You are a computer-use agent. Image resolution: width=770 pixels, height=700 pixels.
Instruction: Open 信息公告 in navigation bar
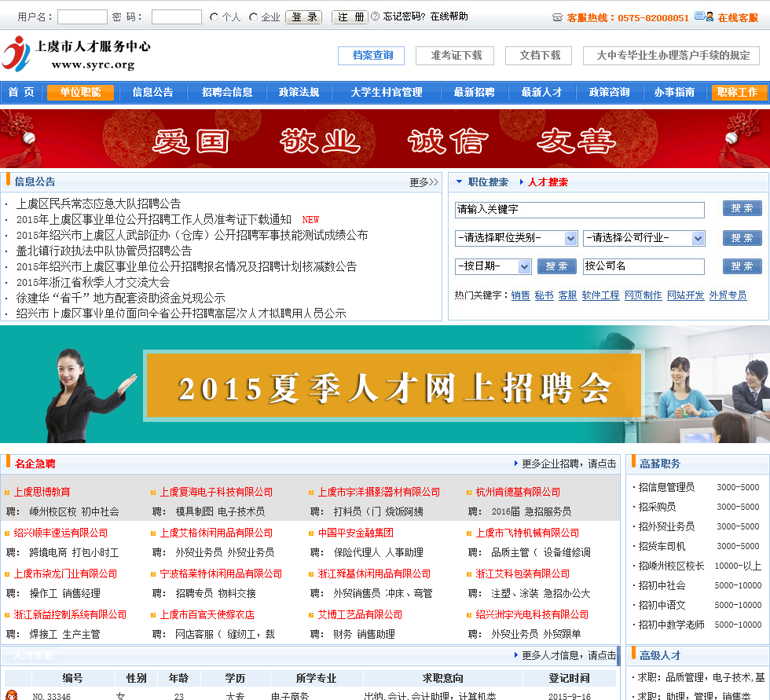[x=152, y=92]
